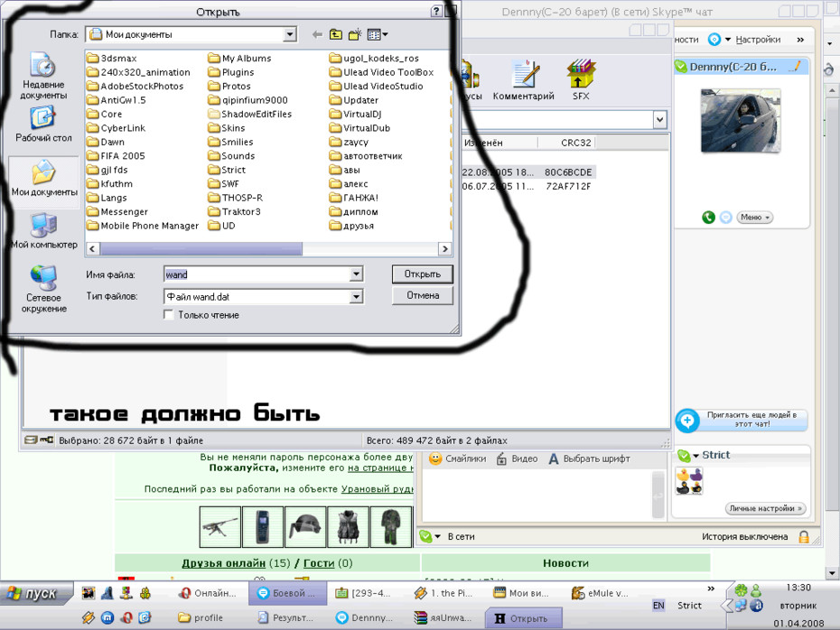This screenshot has width=840, height=630.
Task: Click machine gun item thumbnail
Action: pyautogui.click(x=219, y=527)
